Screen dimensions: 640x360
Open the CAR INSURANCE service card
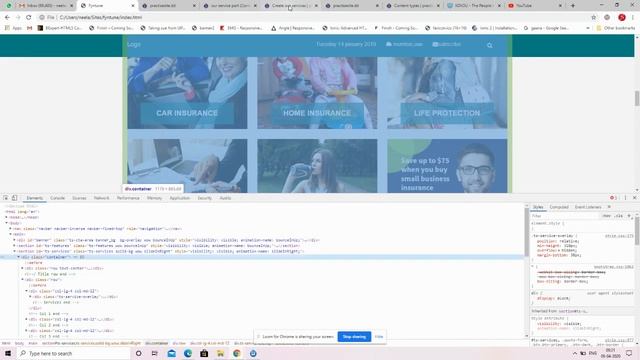pyautogui.click(x=187, y=93)
